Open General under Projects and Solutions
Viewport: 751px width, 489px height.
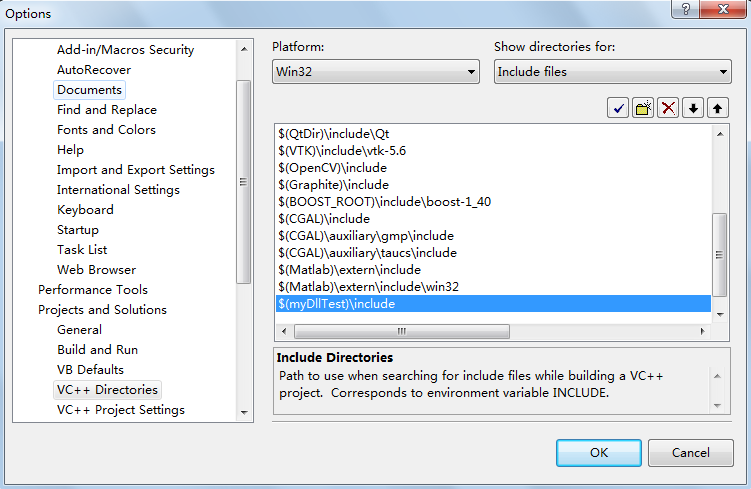pos(80,330)
